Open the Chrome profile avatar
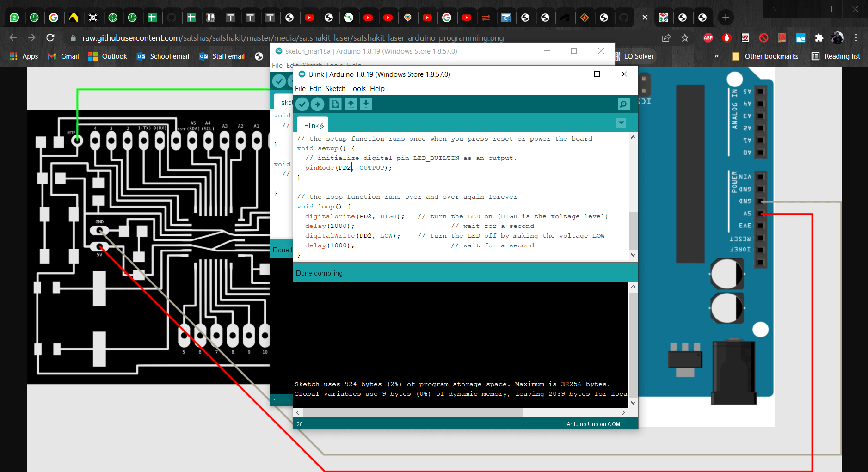868x472 pixels. 837,38
